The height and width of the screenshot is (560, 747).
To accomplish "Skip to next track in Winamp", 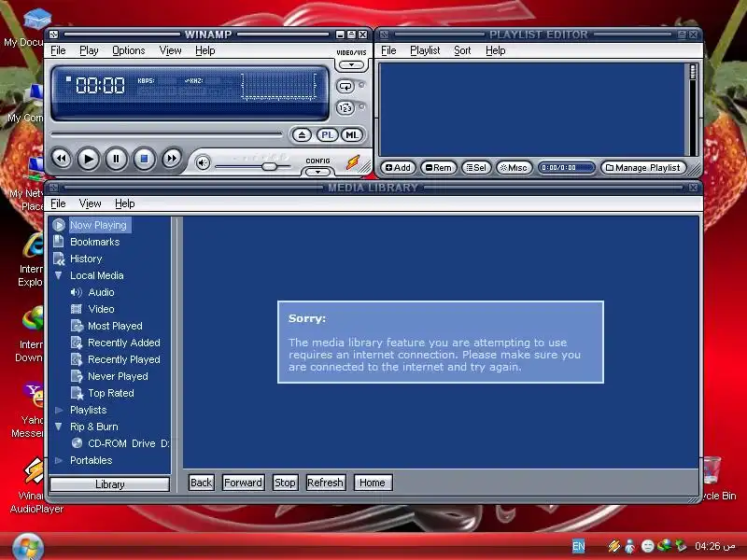I will click(172, 159).
